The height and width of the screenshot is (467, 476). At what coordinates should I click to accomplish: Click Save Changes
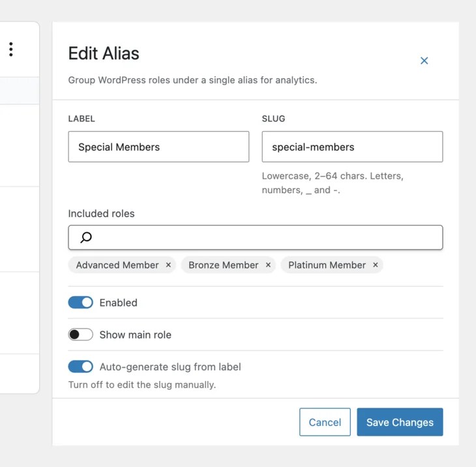(400, 422)
